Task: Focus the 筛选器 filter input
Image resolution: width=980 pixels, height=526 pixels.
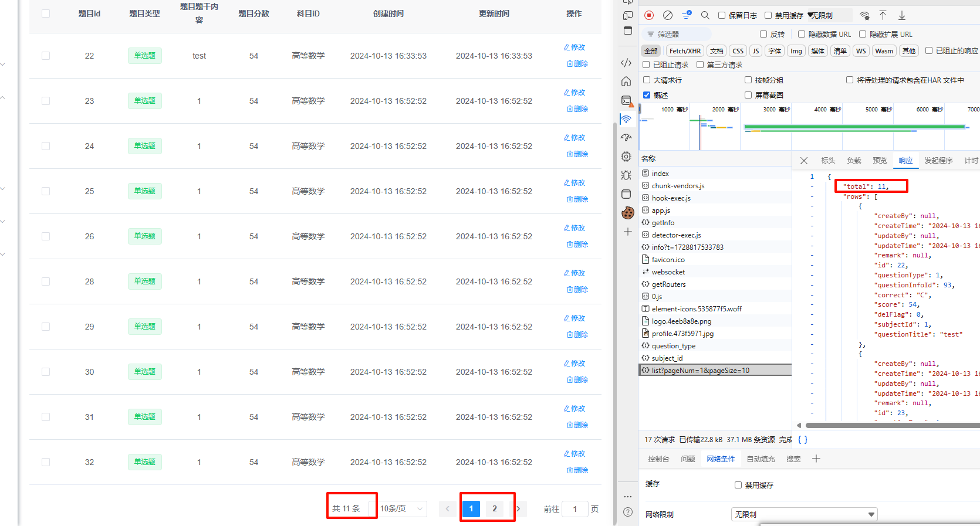Action: (678, 34)
